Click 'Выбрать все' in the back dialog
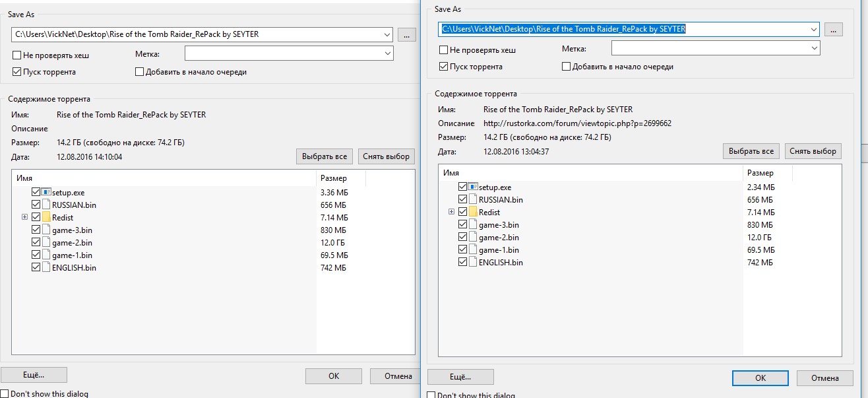 tap(325, 156)
